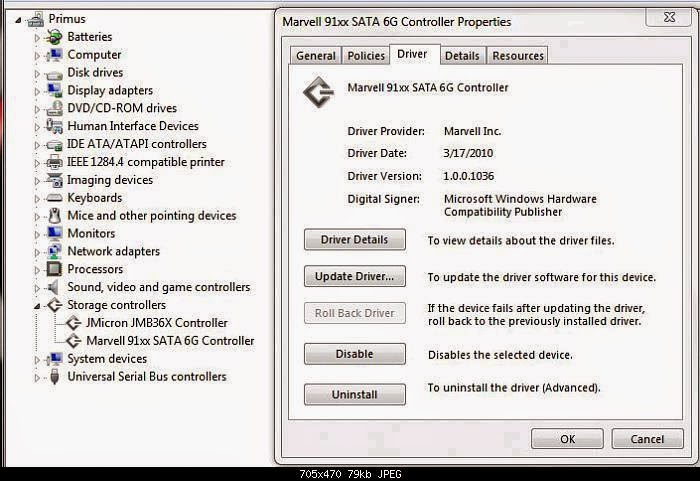This screenshot has height=481, width=700.
Task: Close the Marvell properties dialog
Action: [x=669, y=17]
